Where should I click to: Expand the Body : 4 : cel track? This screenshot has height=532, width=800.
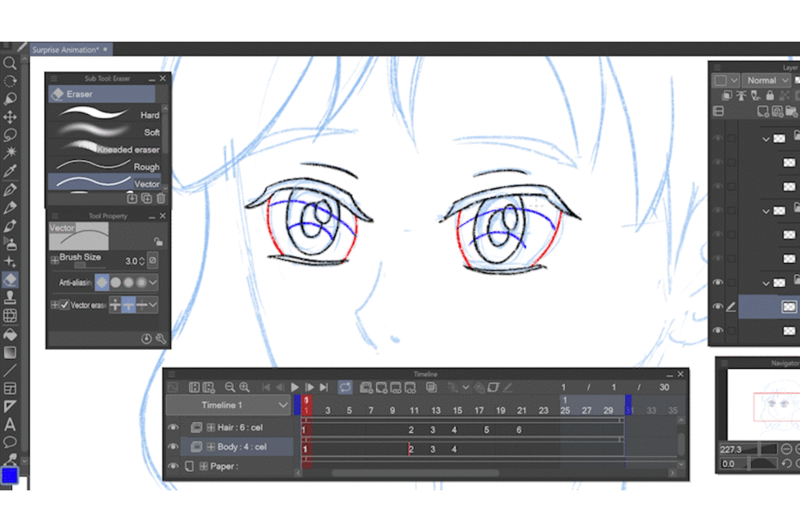pos(210,447)
